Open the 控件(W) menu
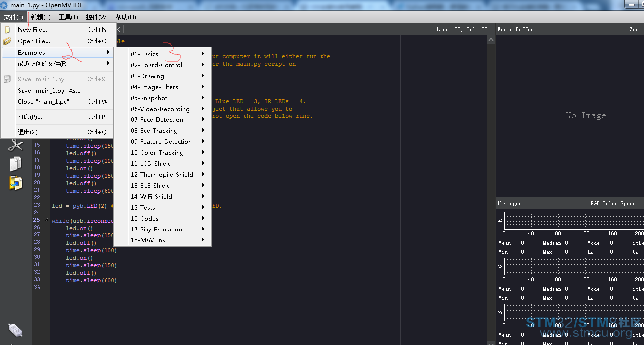This screenshot has width=644, height=345. 97,17
